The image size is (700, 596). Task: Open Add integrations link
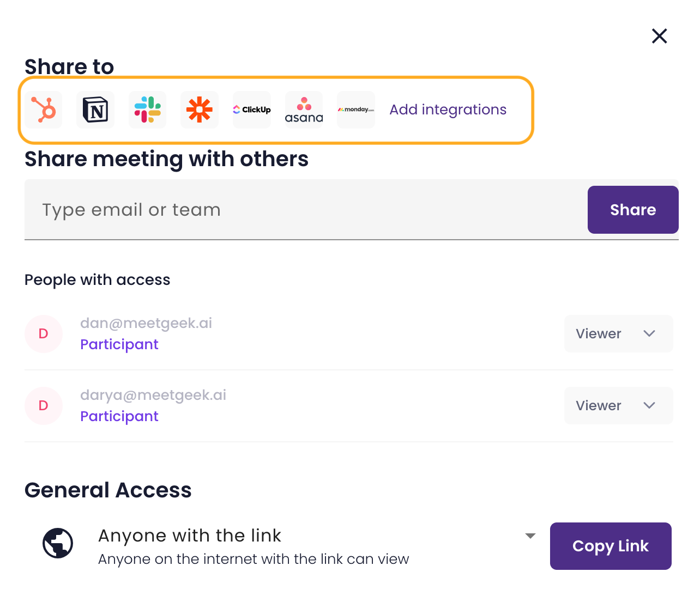[448, 110]
